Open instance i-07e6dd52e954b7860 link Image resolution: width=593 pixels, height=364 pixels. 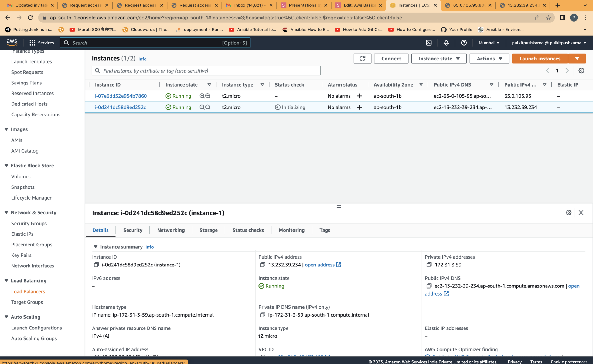pyautogui.click(x=121, y=96)
